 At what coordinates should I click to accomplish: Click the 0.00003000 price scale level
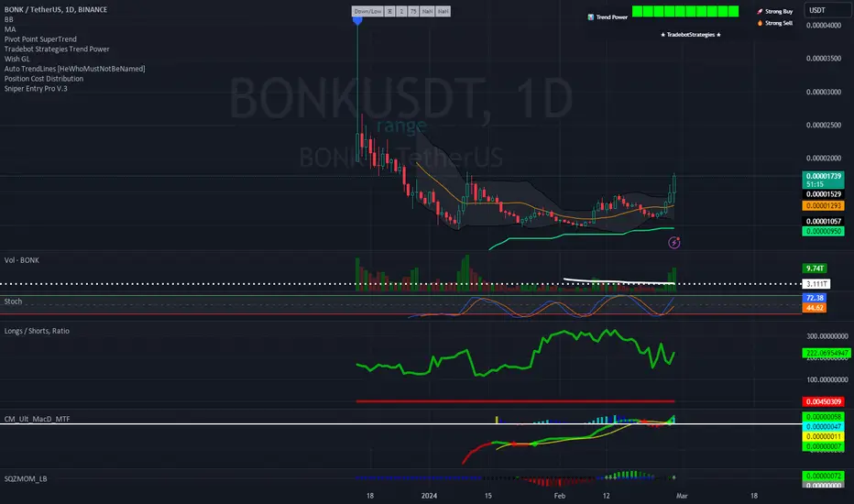pos(824,92)
